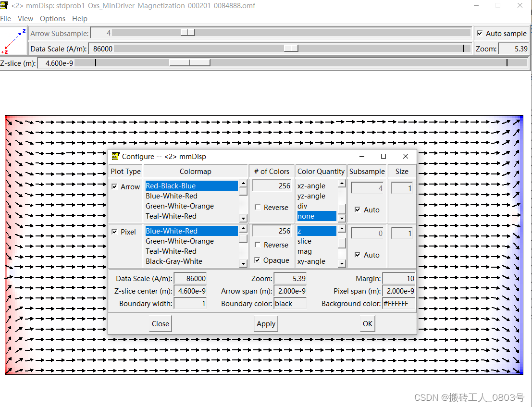Image resolution: width=532 pixels, height=407 pixels.
Task: Click the Pixel span input field
Action: (399, 291)
